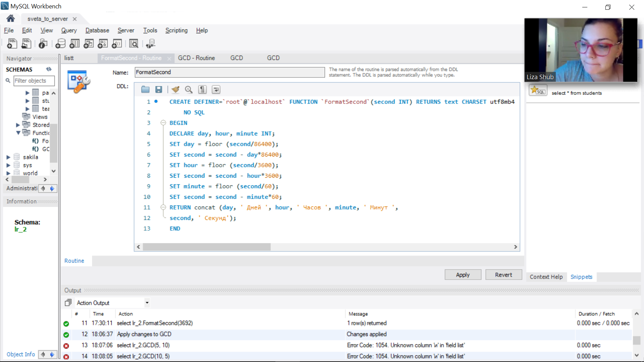This screenshot has height=362, width=644.
Task: Search table data icon
Action: click(x=133, y=43)
